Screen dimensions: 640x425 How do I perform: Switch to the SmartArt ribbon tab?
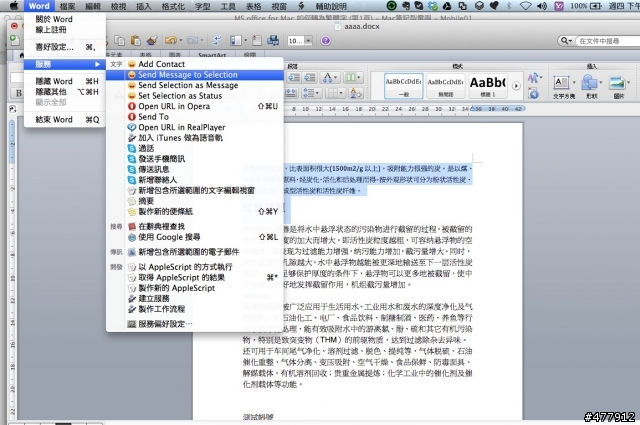coord(212,55)
